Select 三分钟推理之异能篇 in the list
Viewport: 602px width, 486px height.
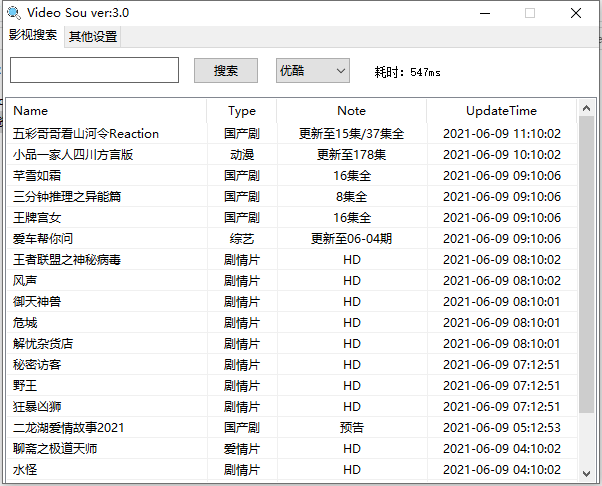[292, 197]
